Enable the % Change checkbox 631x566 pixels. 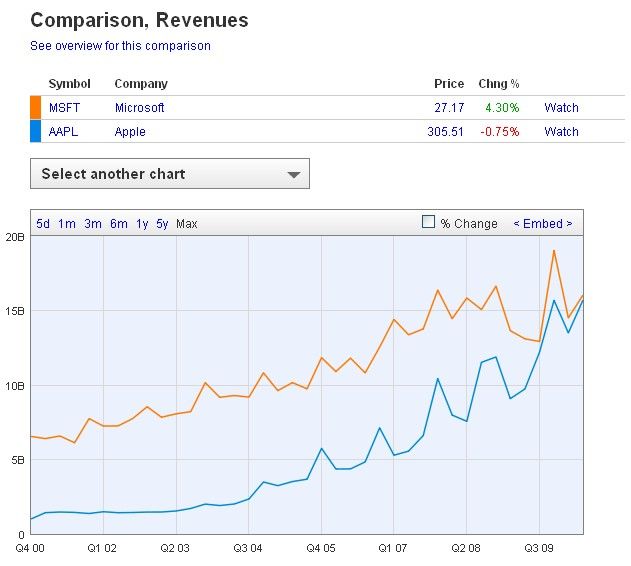(x=428, y=222)
